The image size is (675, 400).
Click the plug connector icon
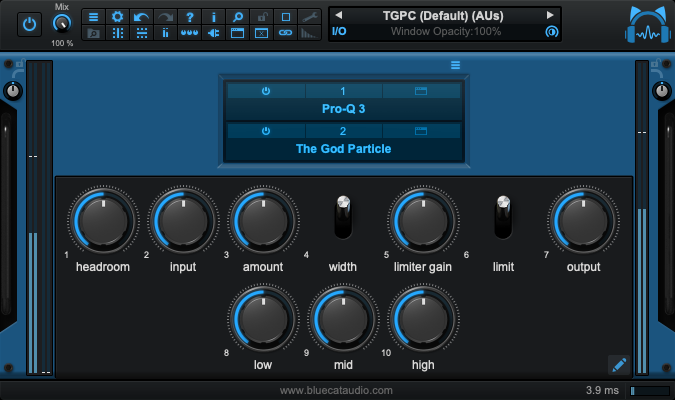pyautogui.click(x=214, y=33)
